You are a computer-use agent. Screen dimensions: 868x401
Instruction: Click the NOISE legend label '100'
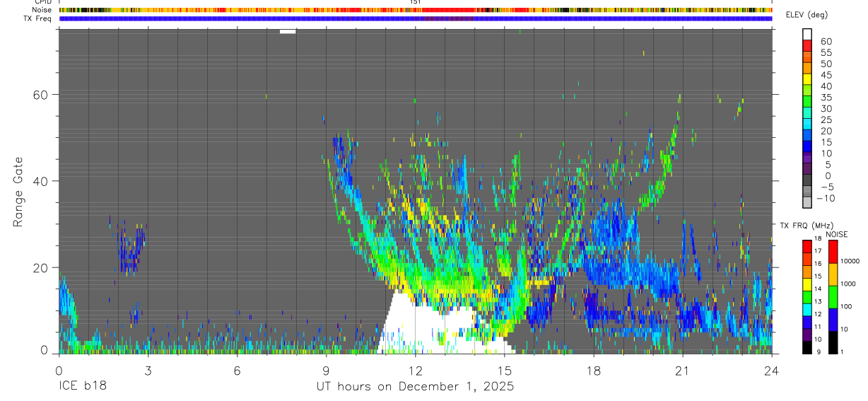(845, 306)
